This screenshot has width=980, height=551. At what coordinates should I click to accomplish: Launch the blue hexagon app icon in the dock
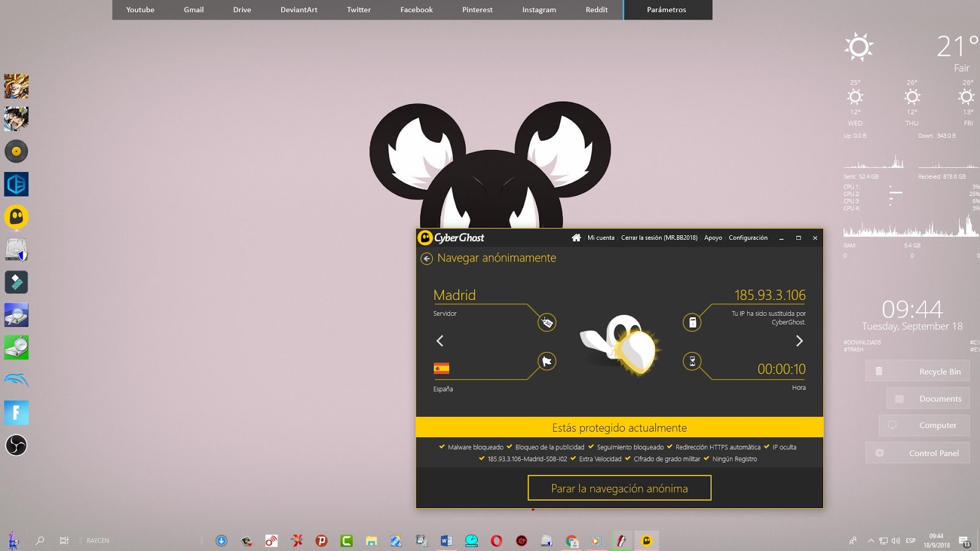pos(17,184)
